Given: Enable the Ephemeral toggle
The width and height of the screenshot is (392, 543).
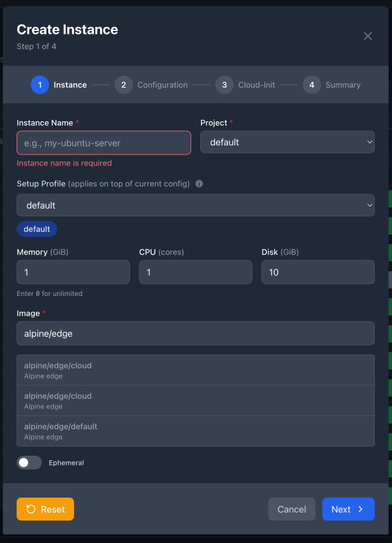Looking at the screenshot, I should [29, 463].
